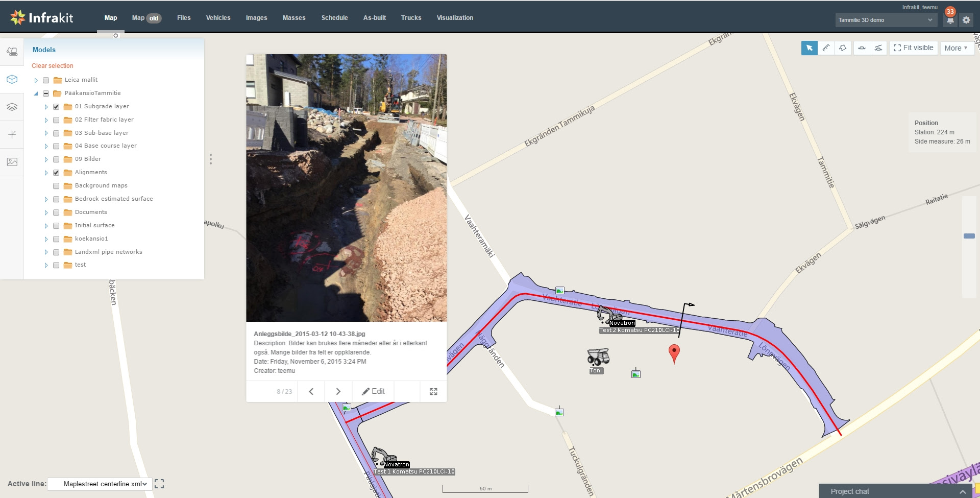Image resolution: width=980 pixels, height=498 pixels.
Task: Enable the 02 Filter fabric layer checkbox
Action: pos(56,120)
